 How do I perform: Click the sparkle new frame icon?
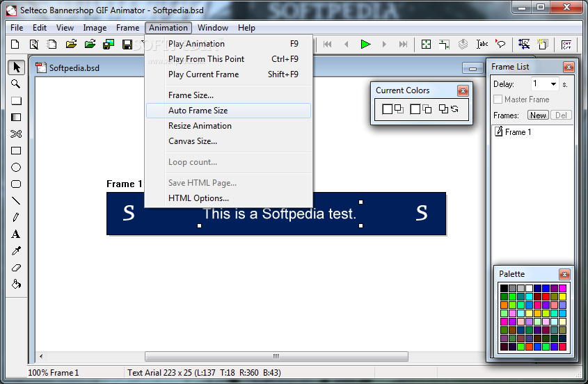click(542, 45)
